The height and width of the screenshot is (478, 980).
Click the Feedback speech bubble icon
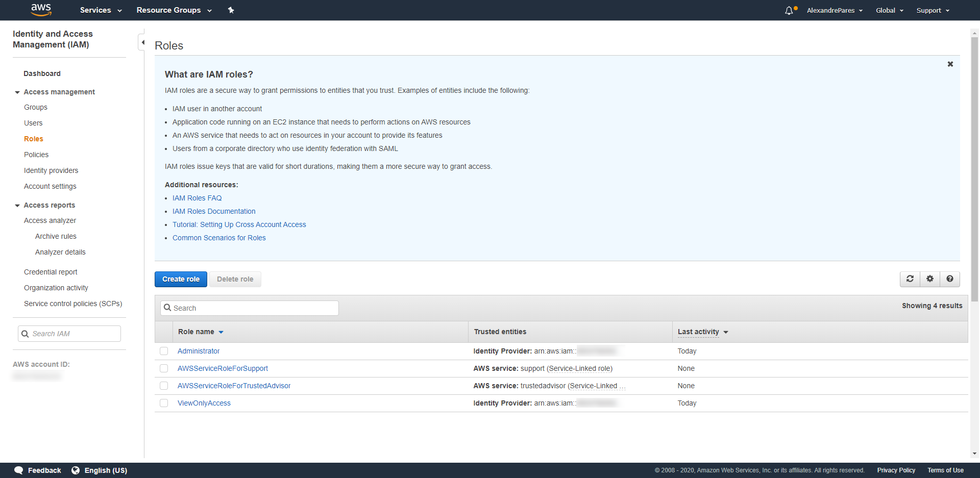tap(19, 470)
